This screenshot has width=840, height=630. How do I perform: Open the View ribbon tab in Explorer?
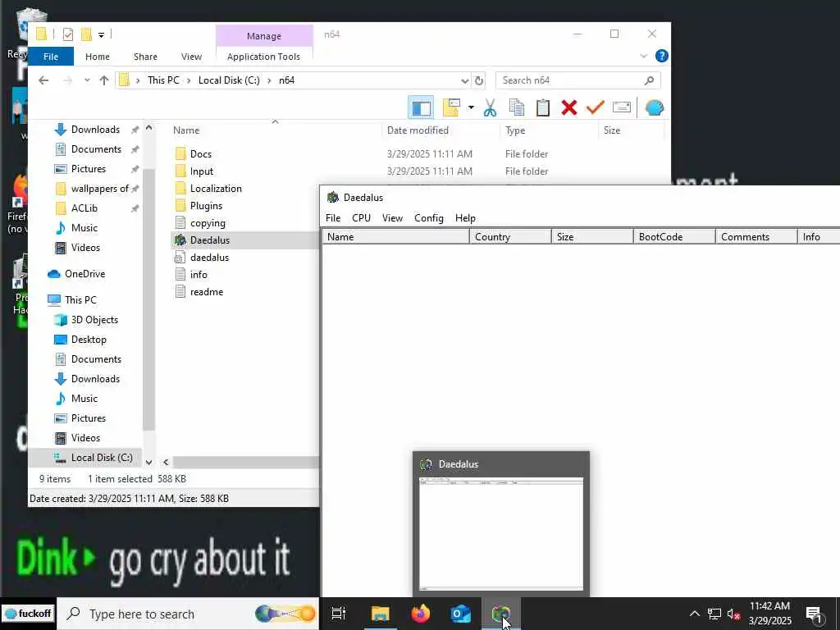pyautogui.click(x=191, y=57)
